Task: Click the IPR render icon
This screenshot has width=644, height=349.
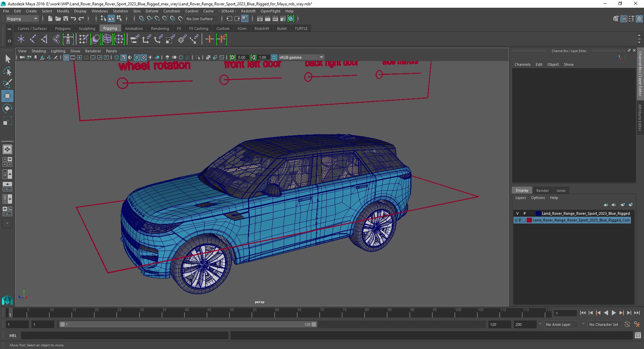Action: [275, 19]
